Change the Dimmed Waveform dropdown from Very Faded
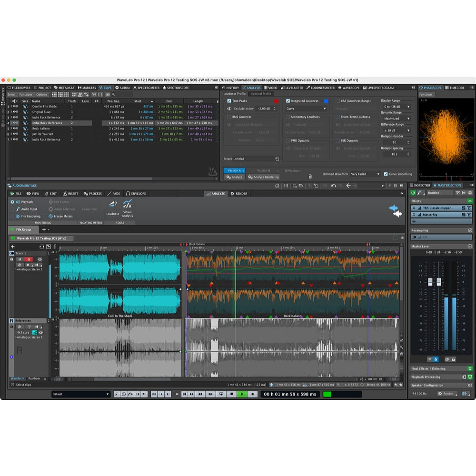This screenshot has width=476, height=476. [365, 174]
